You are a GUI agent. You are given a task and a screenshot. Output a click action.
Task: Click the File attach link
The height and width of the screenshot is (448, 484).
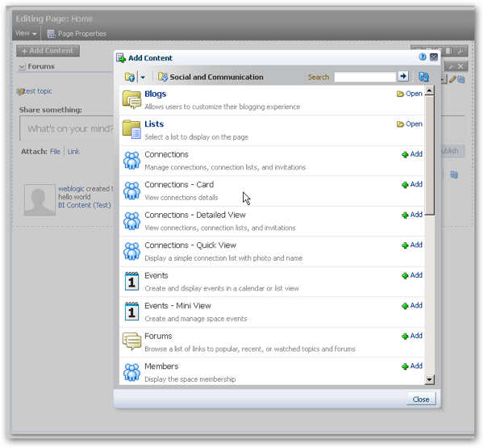coord(55,152)
